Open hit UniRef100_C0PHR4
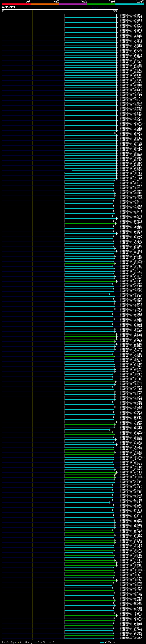 (131, 95)
